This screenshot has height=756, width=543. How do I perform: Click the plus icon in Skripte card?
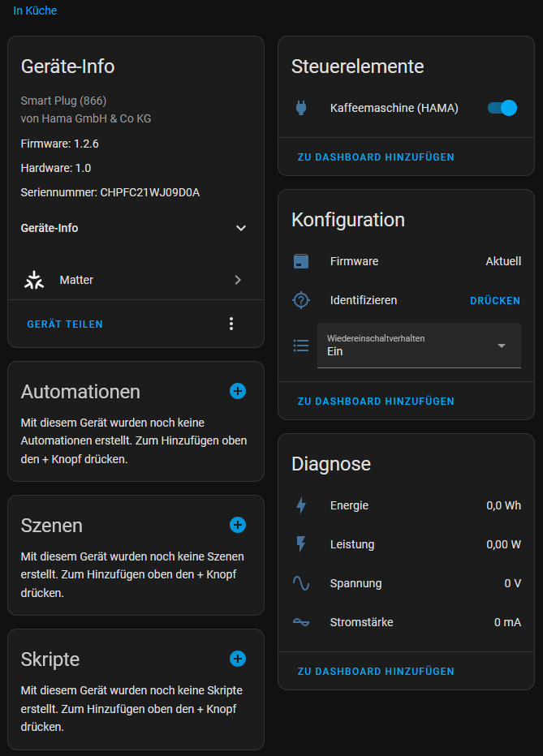point(238,659)
